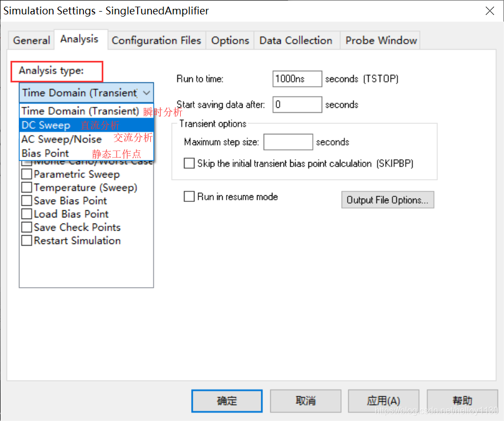Screen dimensions: 504x421
Task: Focus the Run to time field
Action: coord(297,79)
